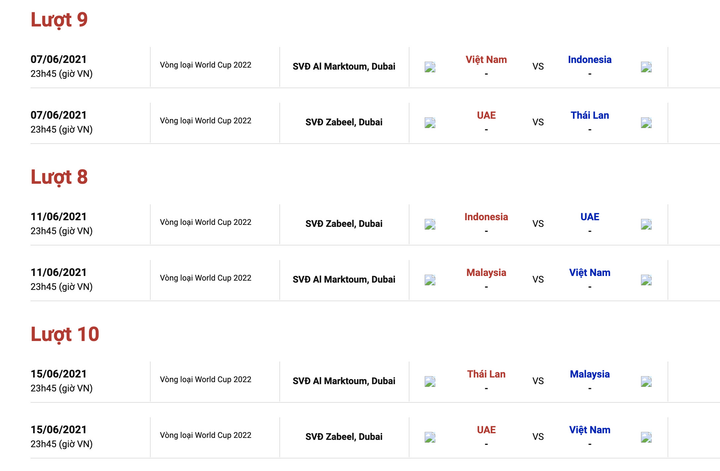Click the Lượt 10 section heading
The width and height of the screenshot is (720, 471).
coord(65,334)
